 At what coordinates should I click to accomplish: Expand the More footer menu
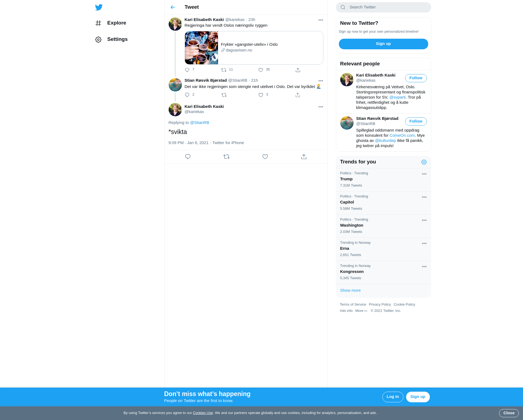point(361,311)
